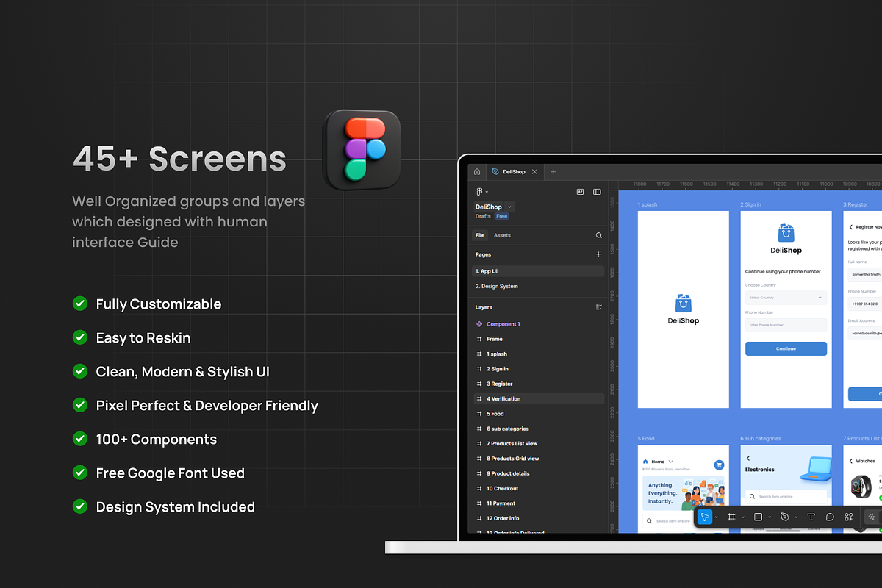Select the 4 Verification layer

tap(538, 399)
